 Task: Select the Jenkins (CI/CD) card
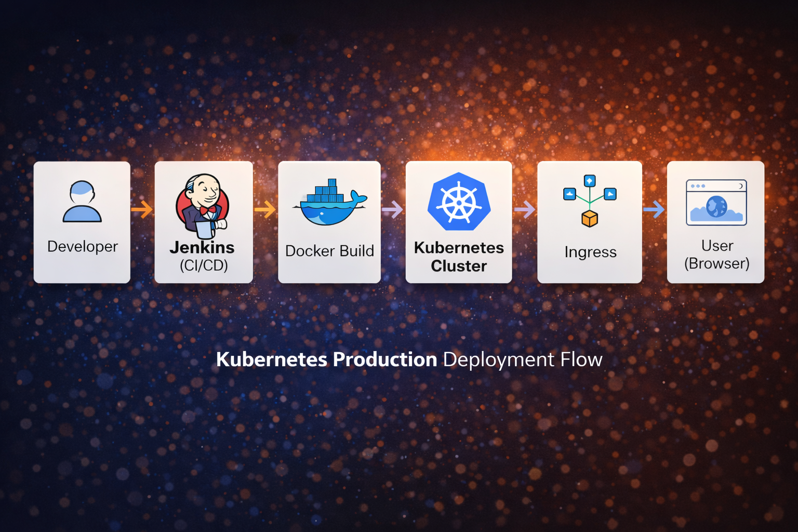[203, 222]
